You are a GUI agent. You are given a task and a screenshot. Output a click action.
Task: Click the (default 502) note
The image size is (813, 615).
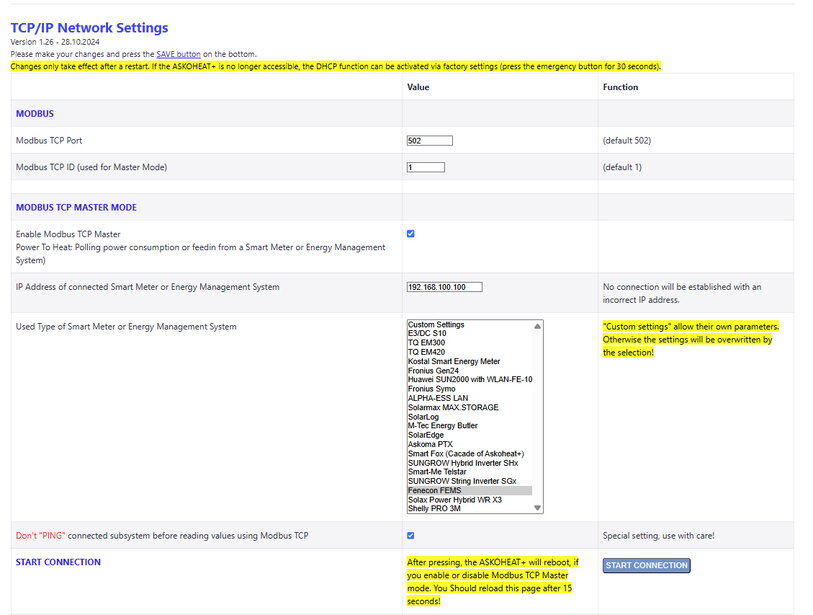(x=626, y=141)
